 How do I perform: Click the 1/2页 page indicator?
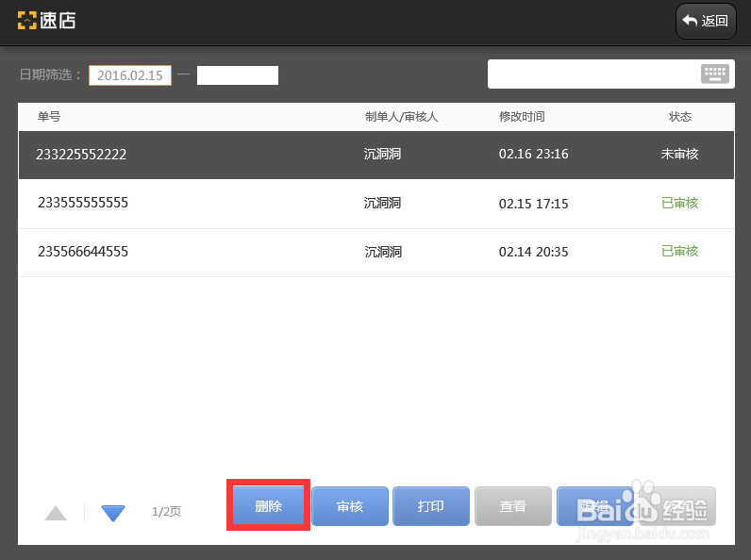tap(166, 512)
